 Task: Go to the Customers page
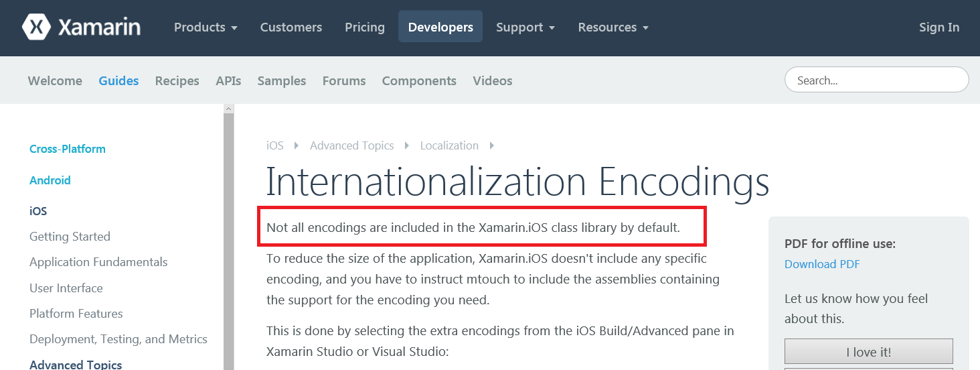coord(291,27)
